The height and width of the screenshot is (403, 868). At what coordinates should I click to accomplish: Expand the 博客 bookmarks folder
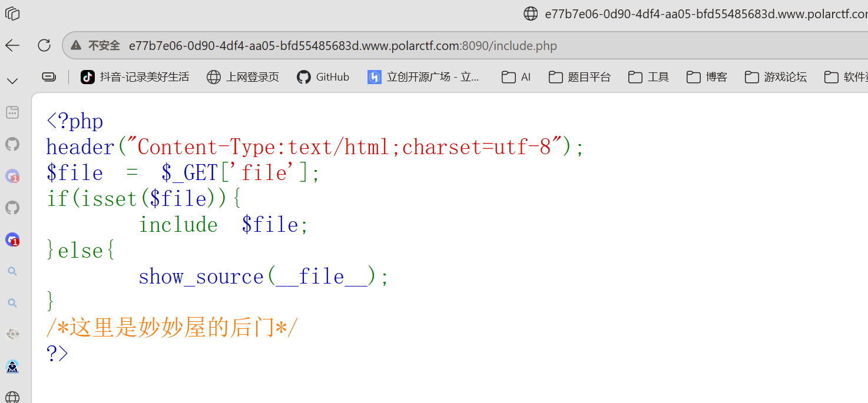point(707,76)
